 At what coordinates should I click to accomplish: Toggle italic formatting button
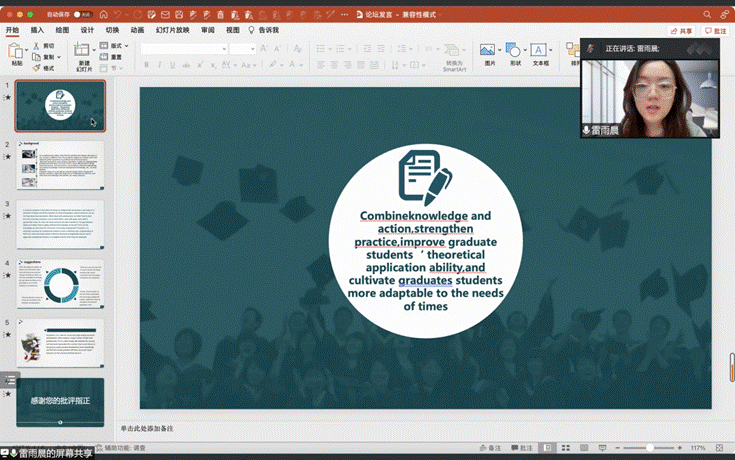(160, 65)
